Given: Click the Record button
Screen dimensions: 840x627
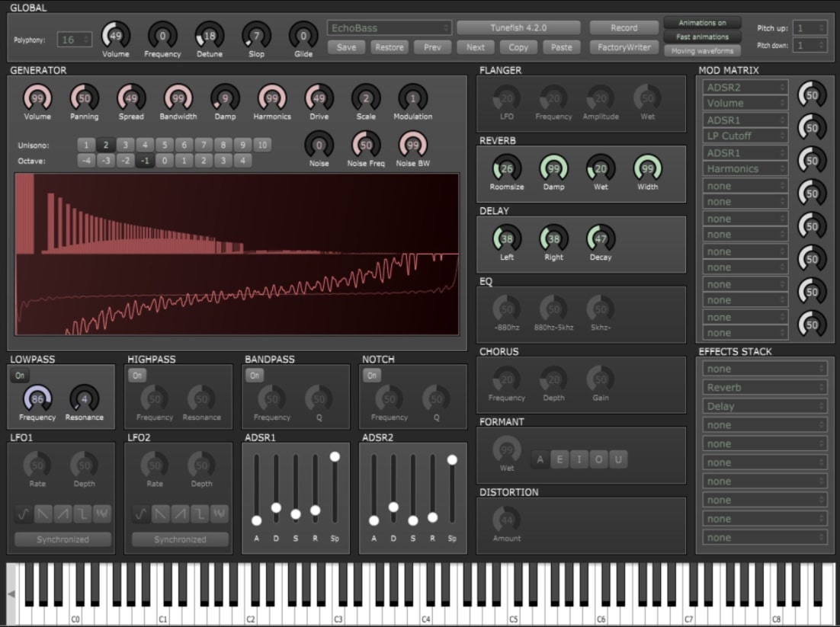Looking at the screenshot, I should pyautogui.click(x=624, y=27).
